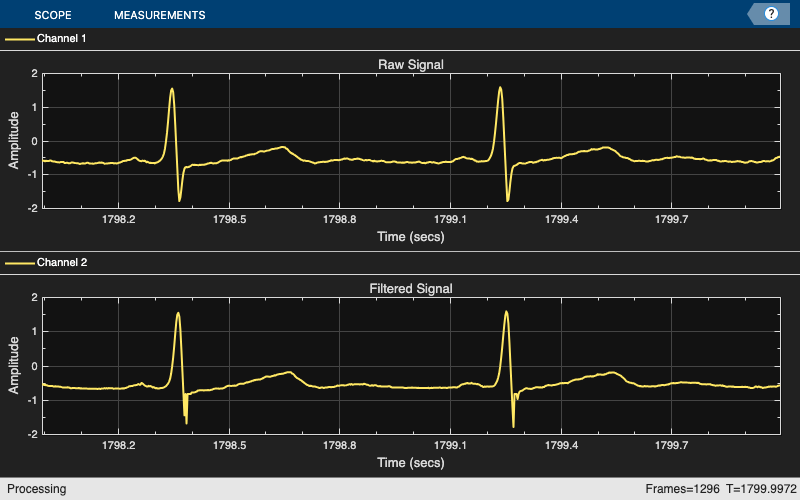This screenshot has height=500, width=800.
Task: Click the Filtered Signal Time (secs) axis label
Action: (411, 463)
